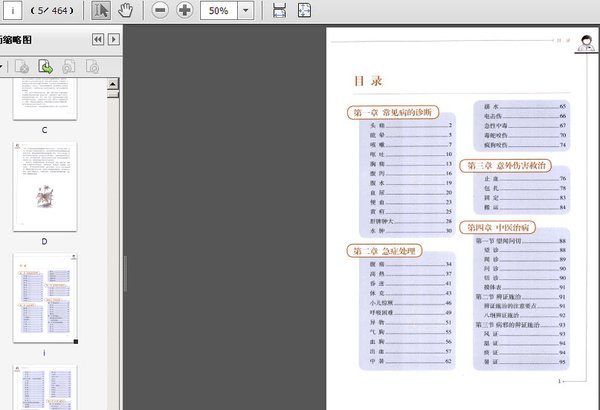Click the first grayed rotate page icon
600x410 pixels.
pyautogui.click(x=69, y=67)
